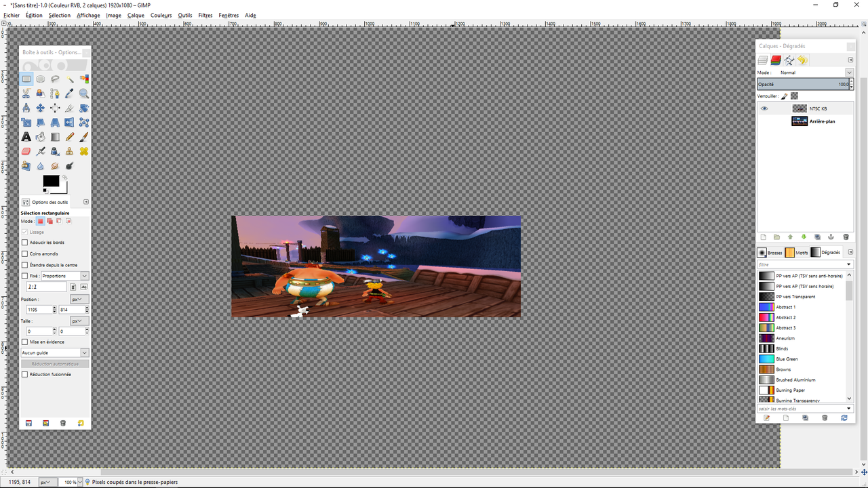Image resolution: width=868 pixels, height=488 pixels.
Task: Open the Aucun guide dropdown
Action: click(55, 352)
